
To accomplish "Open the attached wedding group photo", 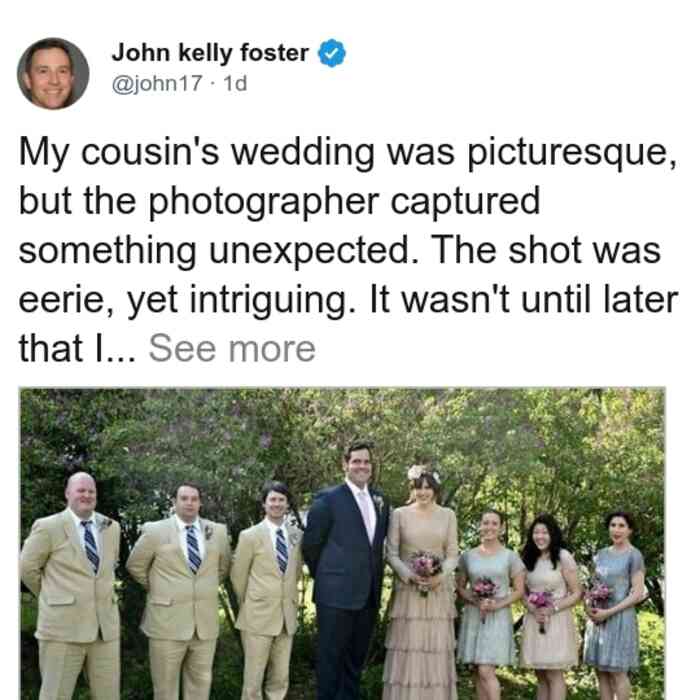I will [342, 543].
